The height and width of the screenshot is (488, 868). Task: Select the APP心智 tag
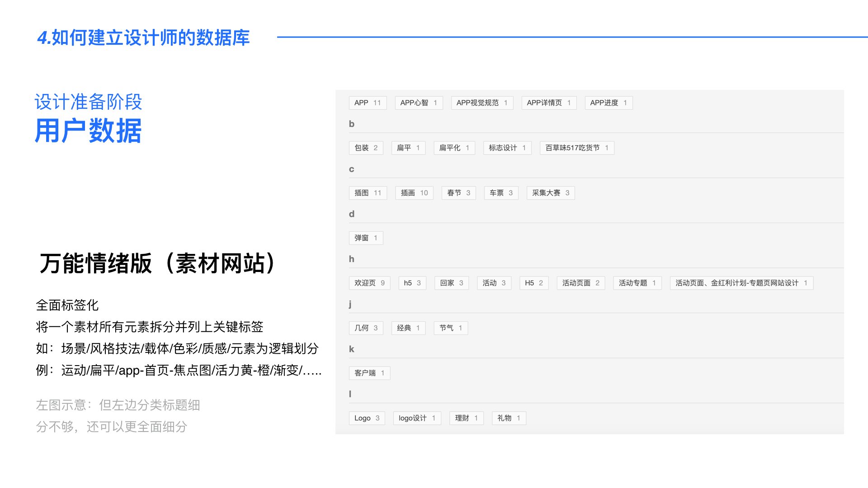click(418, 103)
